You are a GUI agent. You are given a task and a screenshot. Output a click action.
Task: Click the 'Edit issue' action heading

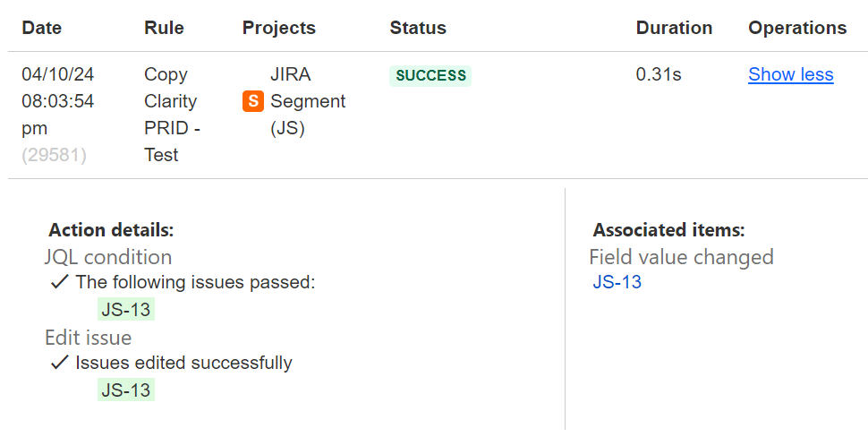(x=89, y=338)
